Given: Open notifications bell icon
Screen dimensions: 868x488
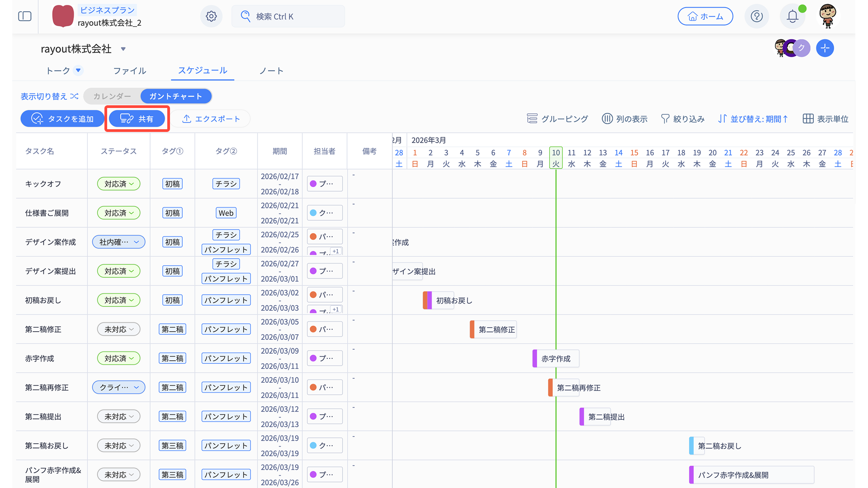Looking at the screenshot, I should (792, 17).
